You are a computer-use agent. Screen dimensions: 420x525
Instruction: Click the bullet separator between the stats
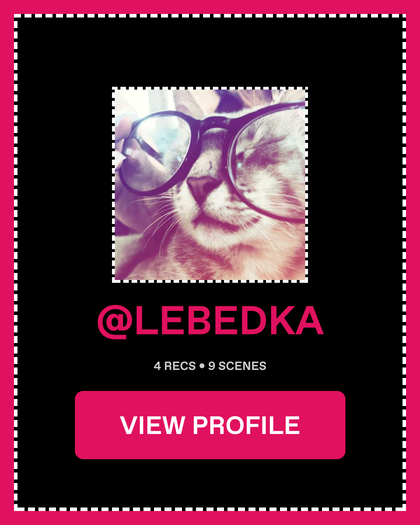202,366
